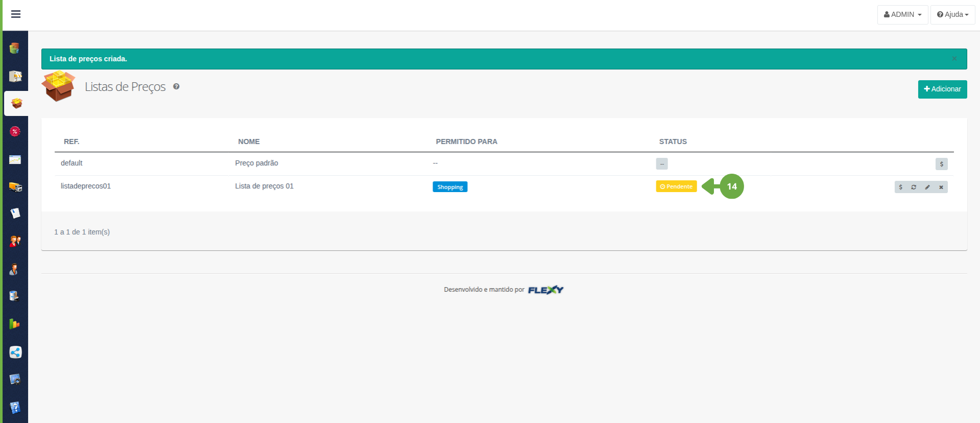Open the share icon in sidebar
The image size is (980, 423).
(x=15, y=352)
